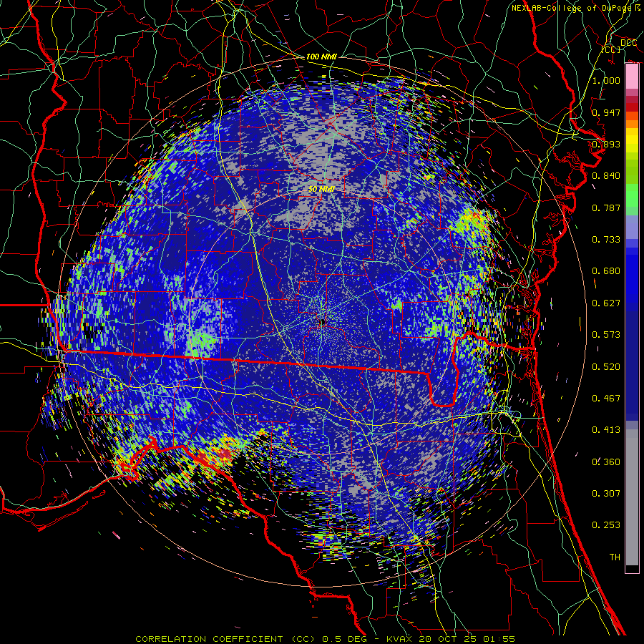Click the 0.413 scale value
The image size is (644, 644).
(x=606, y=430)
